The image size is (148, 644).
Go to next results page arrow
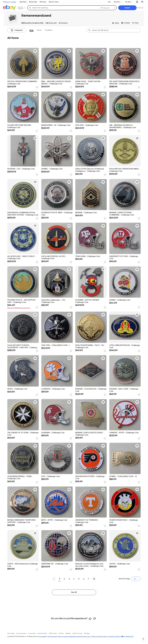click(x=94, y=579)
